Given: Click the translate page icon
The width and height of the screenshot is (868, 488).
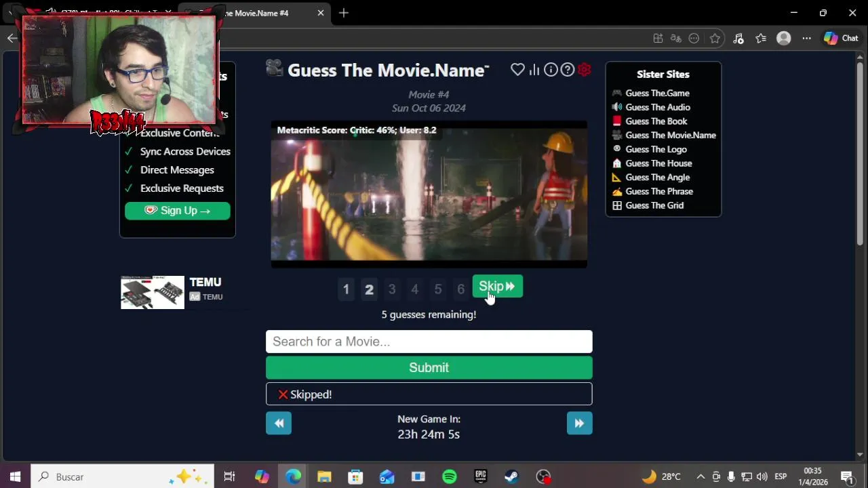Looking at the screenshot, I should pyautogui.click(x=675, y=39).
